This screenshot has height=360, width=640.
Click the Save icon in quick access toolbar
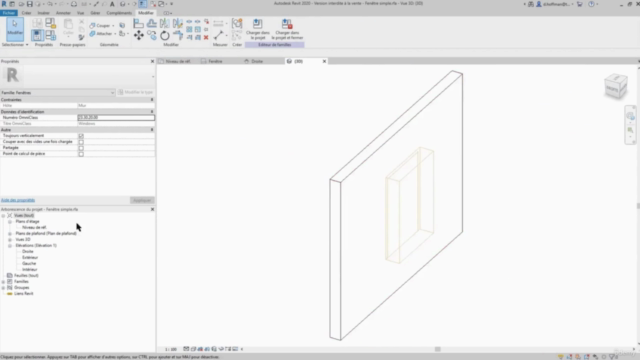[29, 4]
